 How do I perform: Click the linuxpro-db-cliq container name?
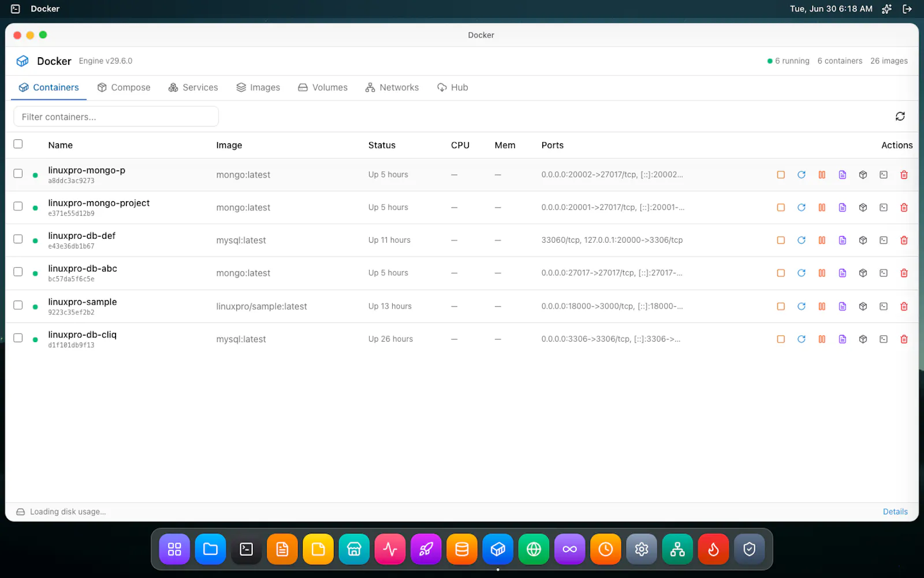click(x=83, y=335)
